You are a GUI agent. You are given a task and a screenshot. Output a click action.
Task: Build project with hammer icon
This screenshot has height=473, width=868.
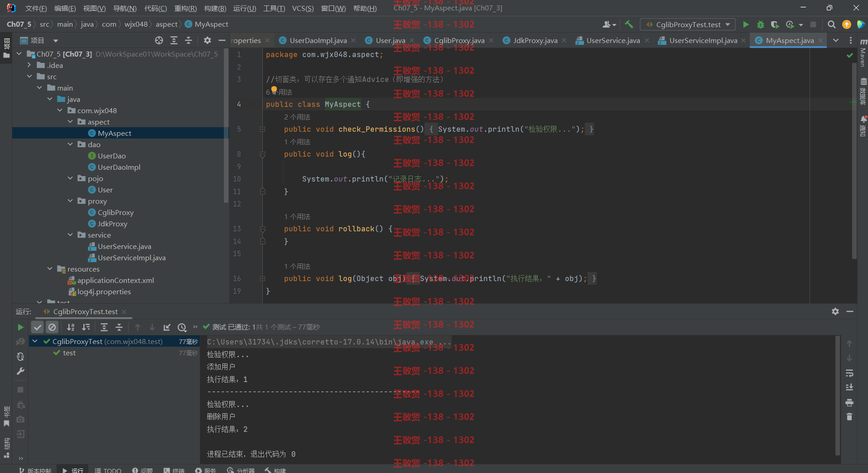click(x=629, y=24)
